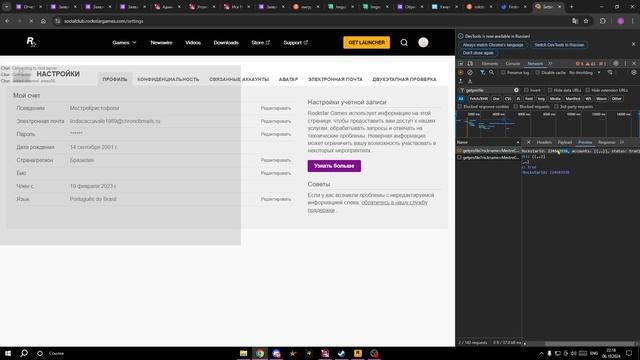The image size is (640, 360).
Task: Open DevTools three-dot customize menu
Action: [625, 64]
